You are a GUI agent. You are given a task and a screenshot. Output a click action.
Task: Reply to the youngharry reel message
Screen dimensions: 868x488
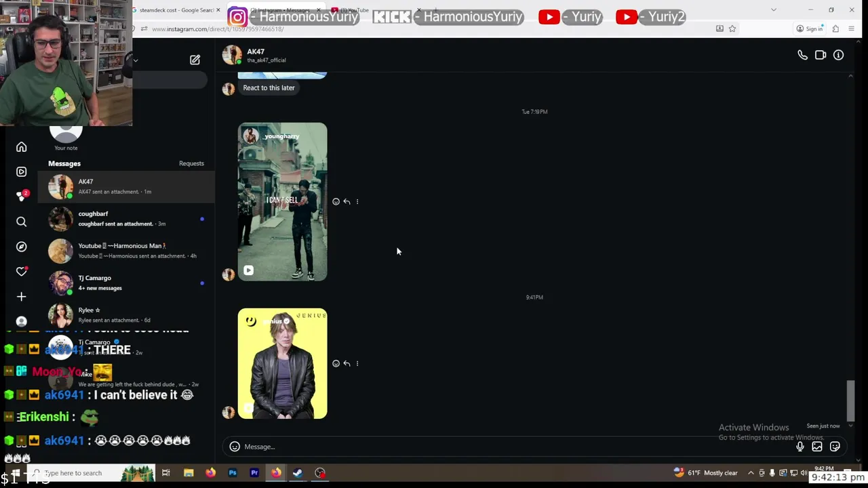coord(347,201)
